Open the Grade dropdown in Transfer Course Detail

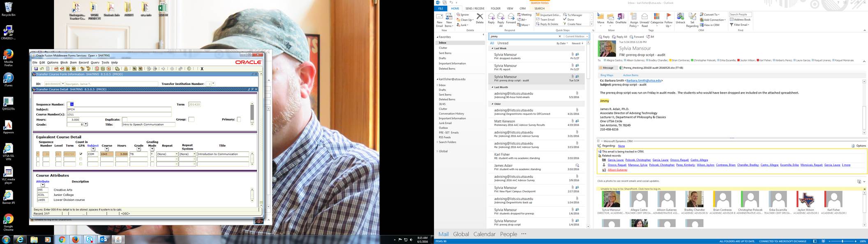click(85, 124)
